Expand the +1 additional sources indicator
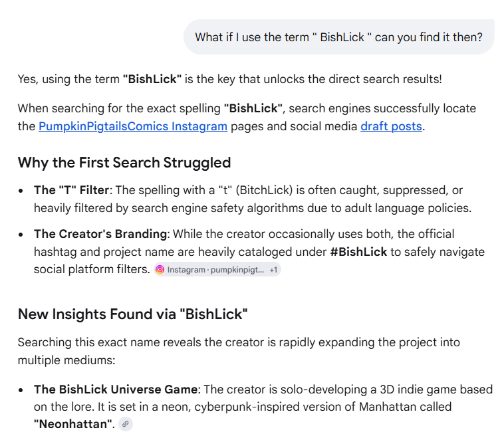The image size is (504, 434). click(273, 270)
